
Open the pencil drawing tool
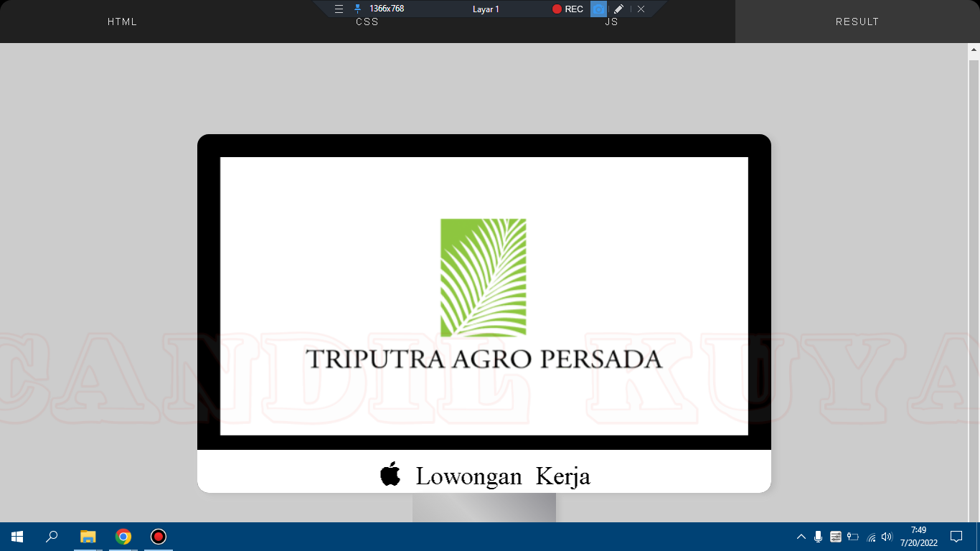coord(618,9)
